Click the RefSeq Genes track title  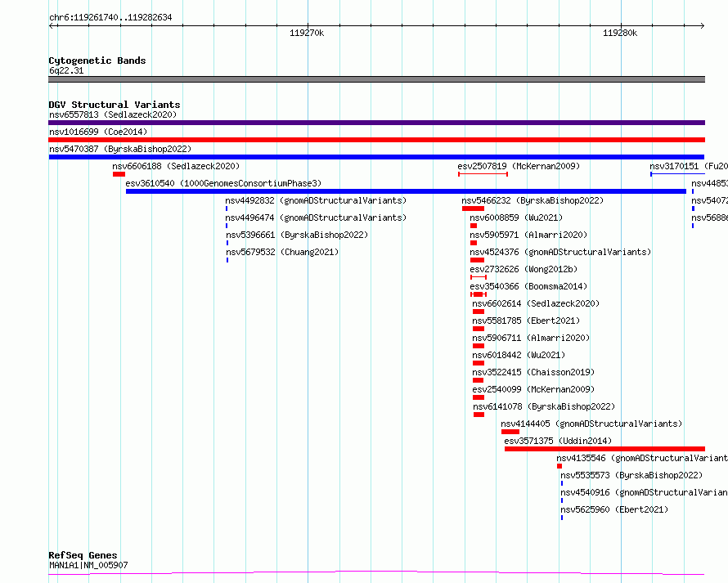pos(83,555)
